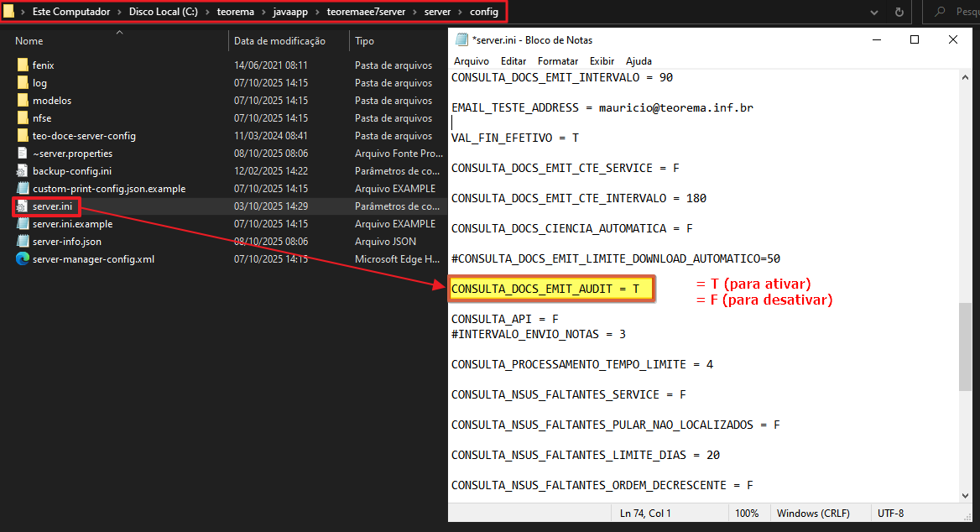Place cursor on EMAIL_TESTE_ADDRESS line
The width and height of the screenshot is (980, 532).
tap(602, 107)
